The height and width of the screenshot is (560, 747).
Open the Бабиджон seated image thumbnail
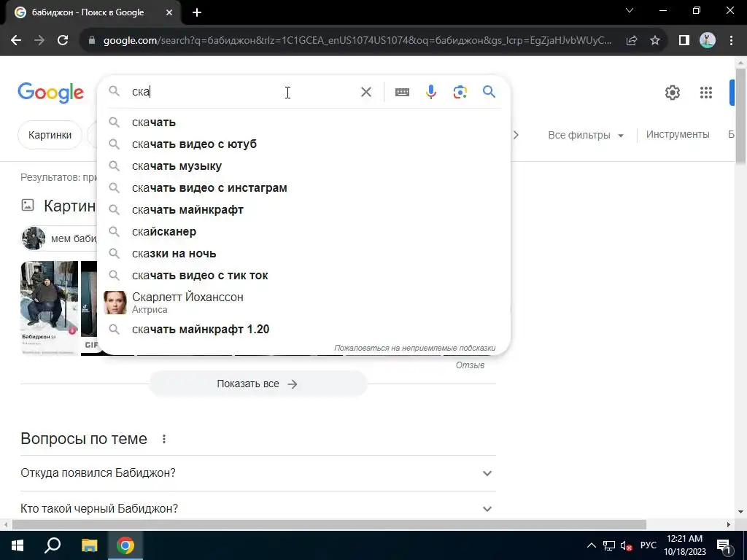pyautogui.click(x=49, y=308)
